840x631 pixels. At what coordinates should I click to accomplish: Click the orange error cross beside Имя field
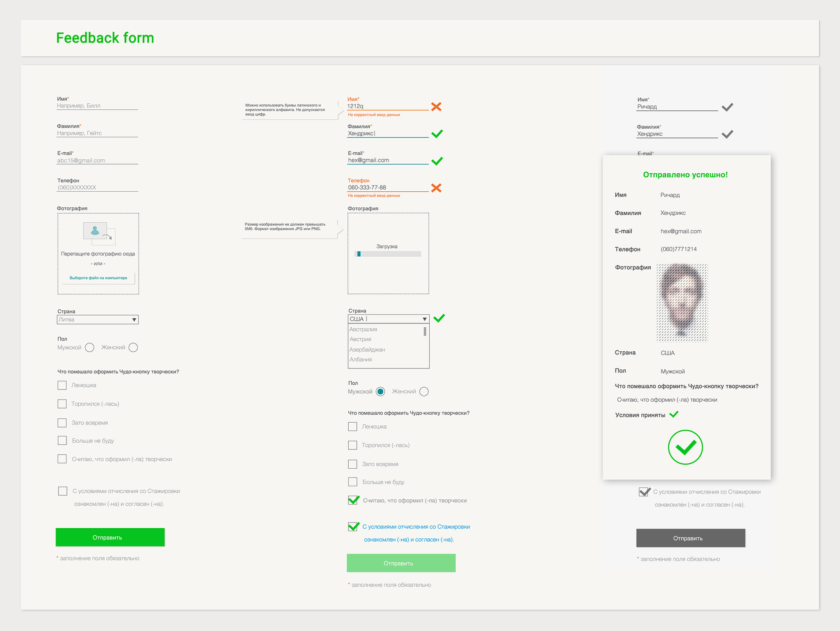point(436,107)
